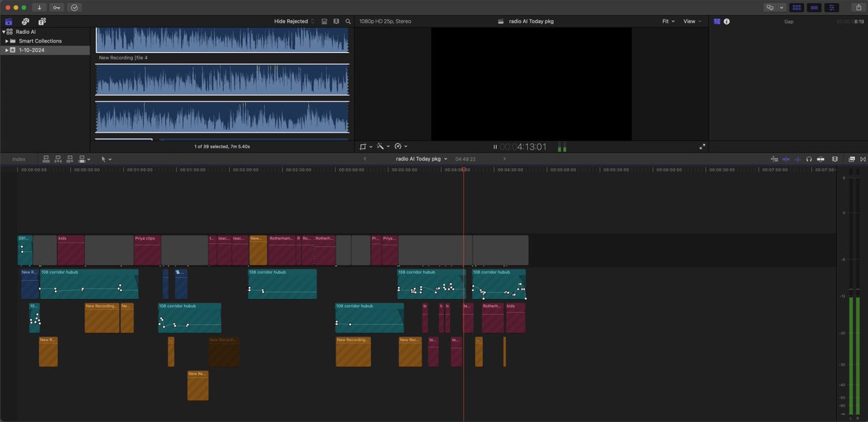Click the 00:03:00:00 ruler mark

(x=350, y=169)
